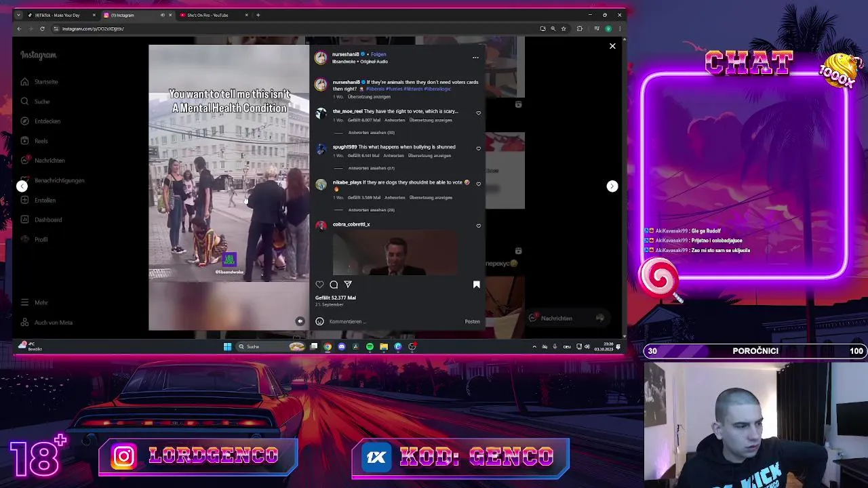
Task: Reload the page
Action: pos(42,28)
